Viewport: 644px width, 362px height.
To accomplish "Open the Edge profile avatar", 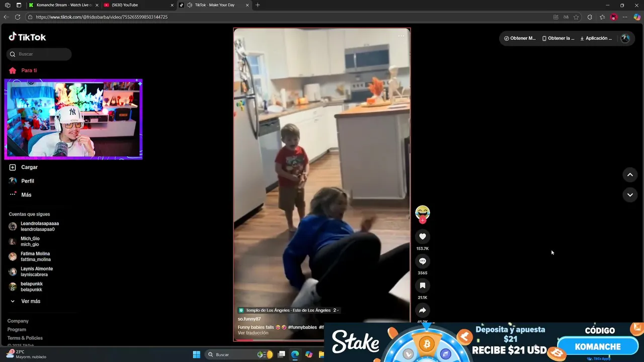I will pos(614,17).
